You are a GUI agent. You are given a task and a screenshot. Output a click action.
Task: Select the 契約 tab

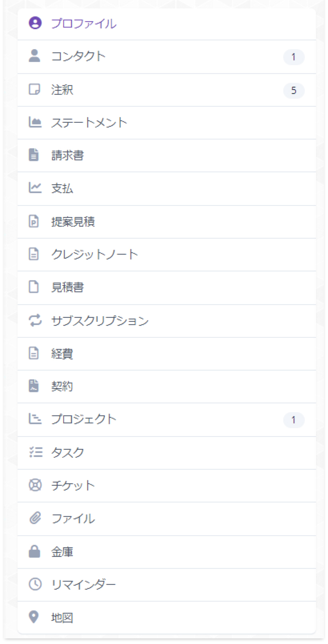click(x=167, y=386)
